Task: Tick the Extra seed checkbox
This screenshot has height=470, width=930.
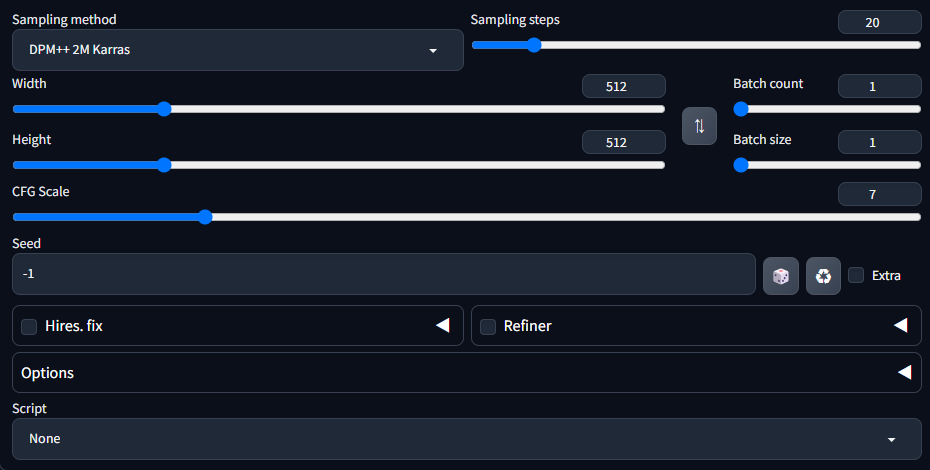Action: click(x=856, y=275)
